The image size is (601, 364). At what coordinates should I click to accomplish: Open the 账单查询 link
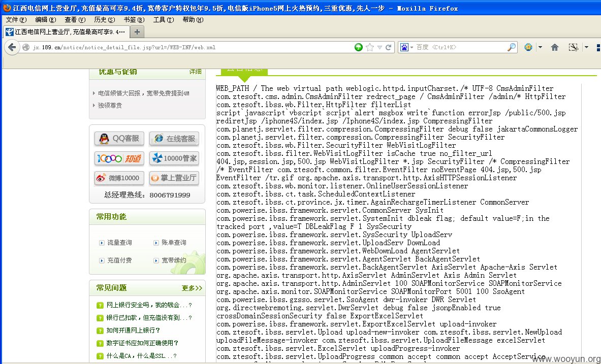(x=174, y=243)
